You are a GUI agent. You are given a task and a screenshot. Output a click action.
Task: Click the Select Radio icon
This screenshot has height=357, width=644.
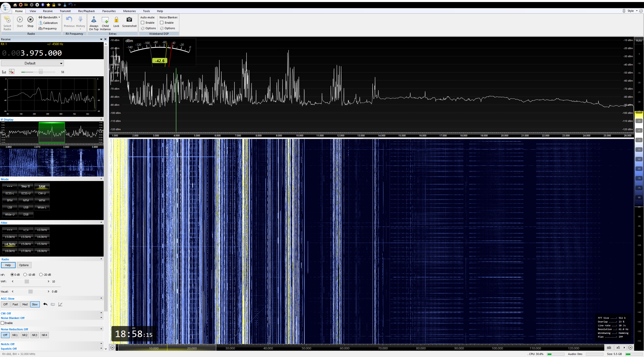[x=7, y=20]
